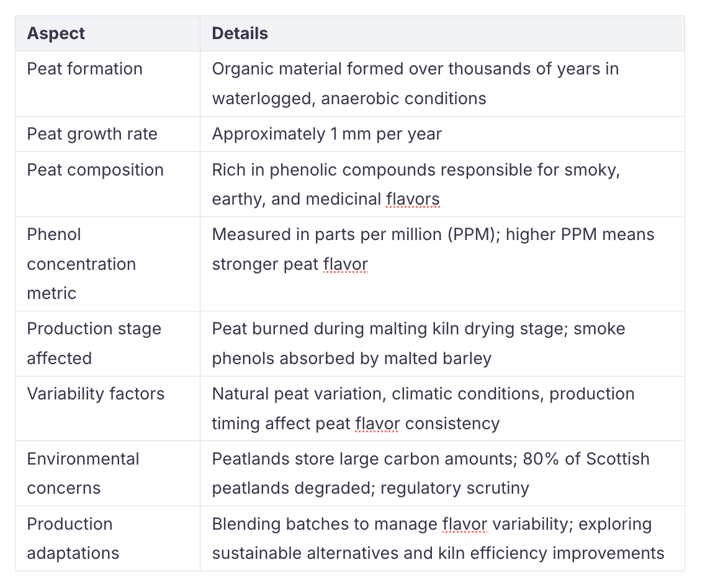Click the Variability factors cell
The height and width of the screenshot is (588, 705).
(107, 408)
